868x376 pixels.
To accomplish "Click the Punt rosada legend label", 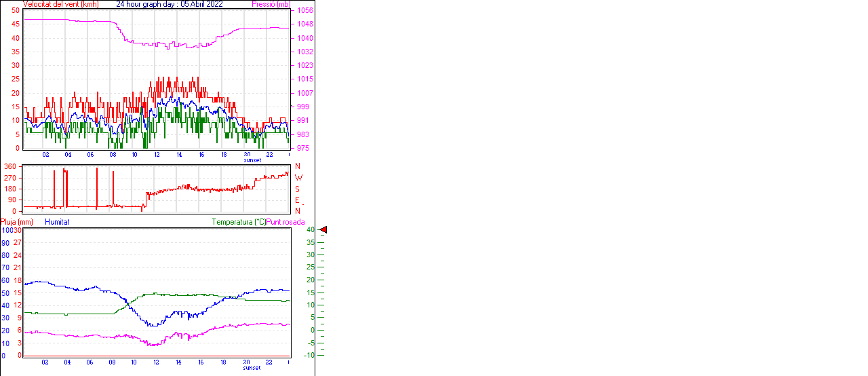I will pyautogui.click(x=285, y=222).
